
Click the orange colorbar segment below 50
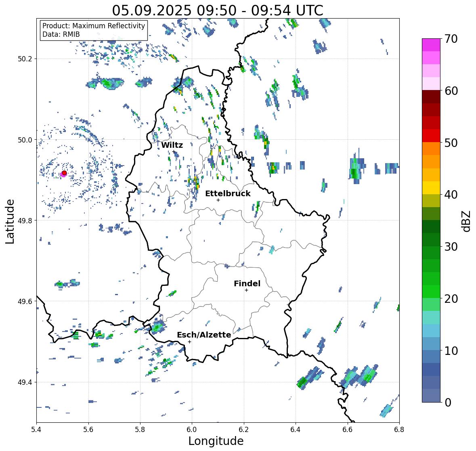tap(431, 149)
